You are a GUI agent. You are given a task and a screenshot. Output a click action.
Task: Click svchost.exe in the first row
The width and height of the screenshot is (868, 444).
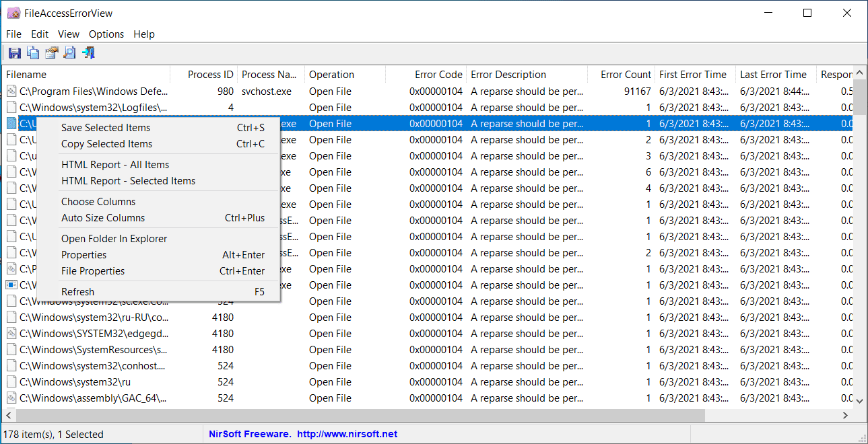tap(267, 91)
